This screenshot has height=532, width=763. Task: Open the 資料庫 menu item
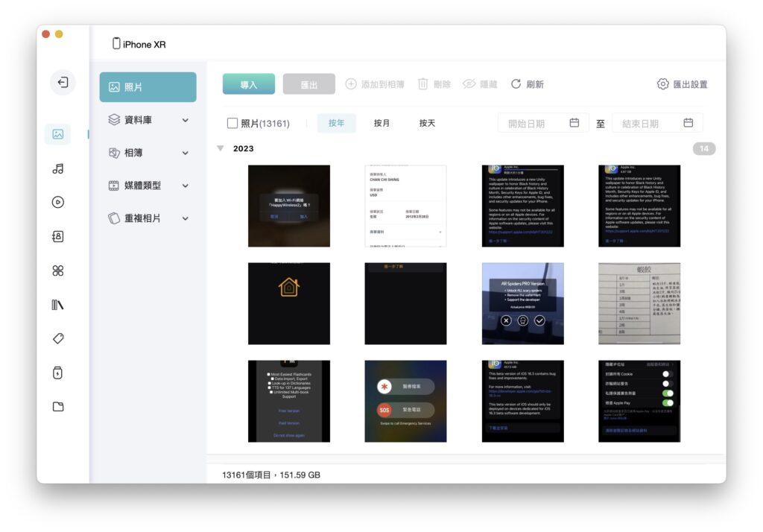coord(148,120)
